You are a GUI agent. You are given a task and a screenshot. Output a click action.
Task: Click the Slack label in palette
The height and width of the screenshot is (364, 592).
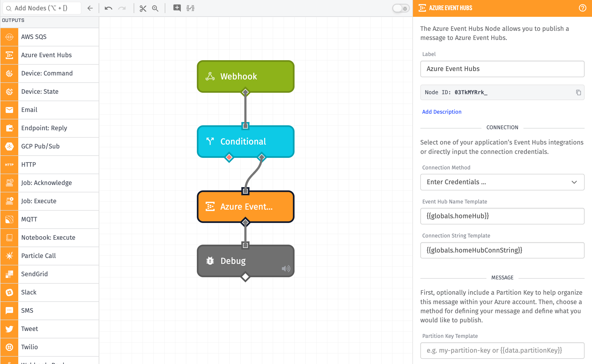coord(29,292)
